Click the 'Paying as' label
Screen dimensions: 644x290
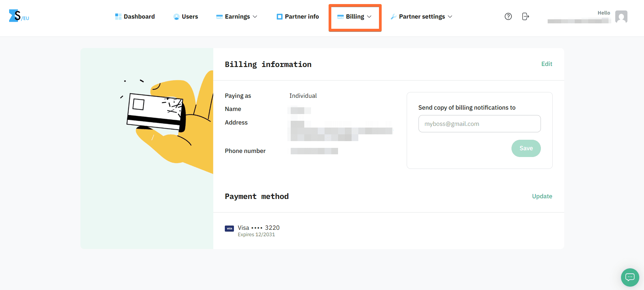pos(238,96)
